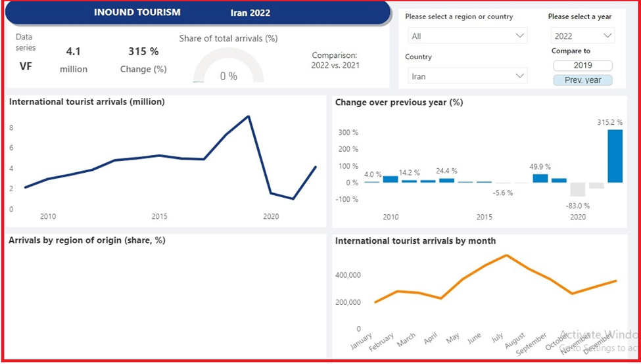Click the Arrivals by region of origin title
Viewport: 641px width, 364px height.
click(x=87, y=240)
